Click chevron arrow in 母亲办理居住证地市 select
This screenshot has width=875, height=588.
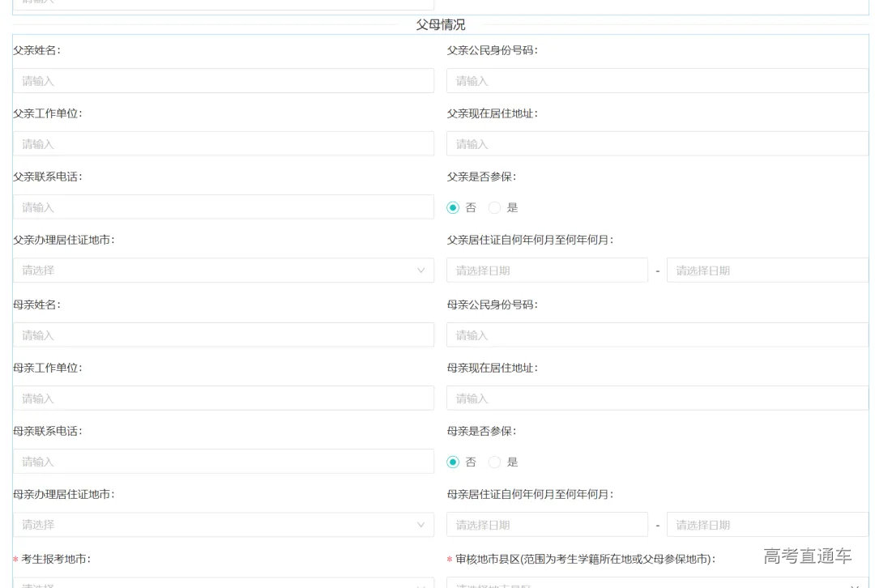pyautogui.click(x=420, y=525)
